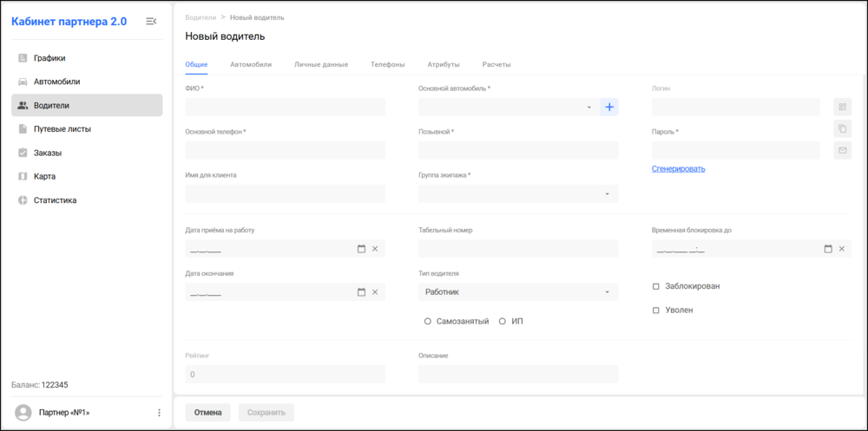
Task: Open the Тип водителя dropdown showing Работник
Action: coord(518,292)
